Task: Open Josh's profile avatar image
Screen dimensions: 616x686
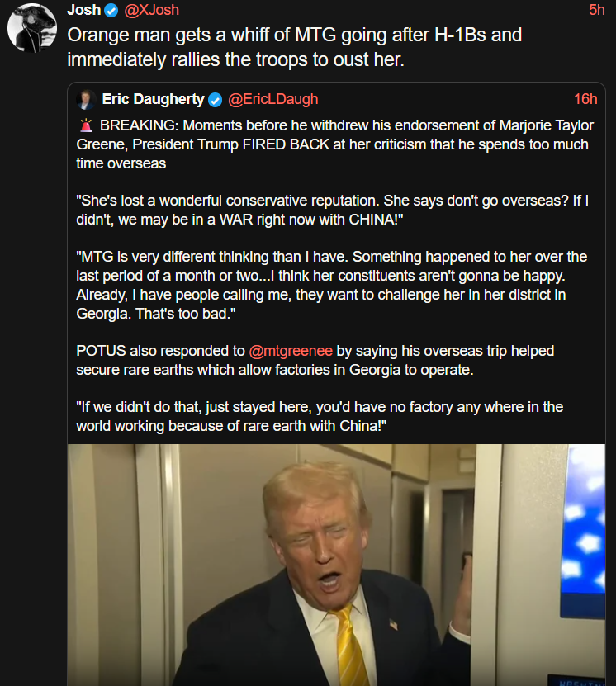Action: [x=32, y=27]
